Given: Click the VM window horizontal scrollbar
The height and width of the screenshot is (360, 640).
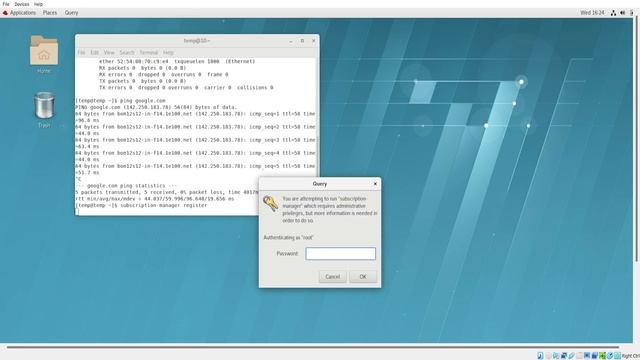Looking at the screenshot, I should tap(312, 347).
